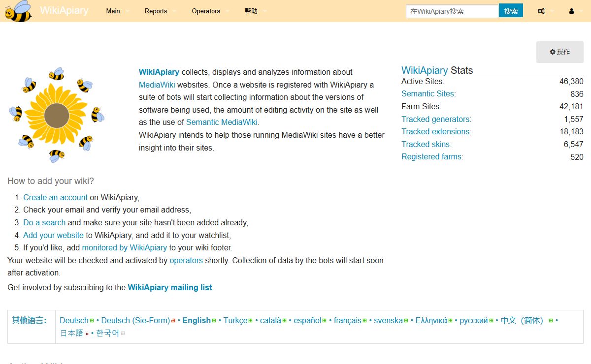Click the status icon after 한국어

point(123,334)
